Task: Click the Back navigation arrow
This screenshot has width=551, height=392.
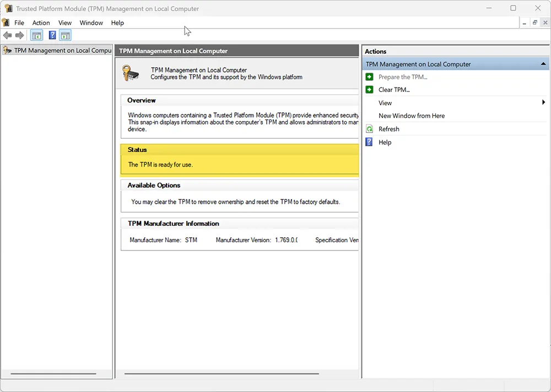Action: [x=7, y=35]
